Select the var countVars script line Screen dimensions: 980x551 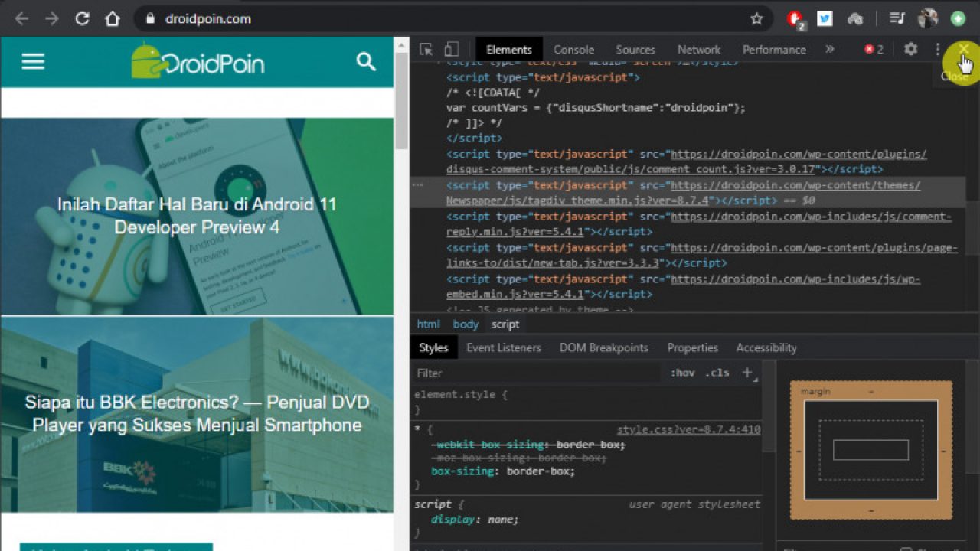coord(596,108)
